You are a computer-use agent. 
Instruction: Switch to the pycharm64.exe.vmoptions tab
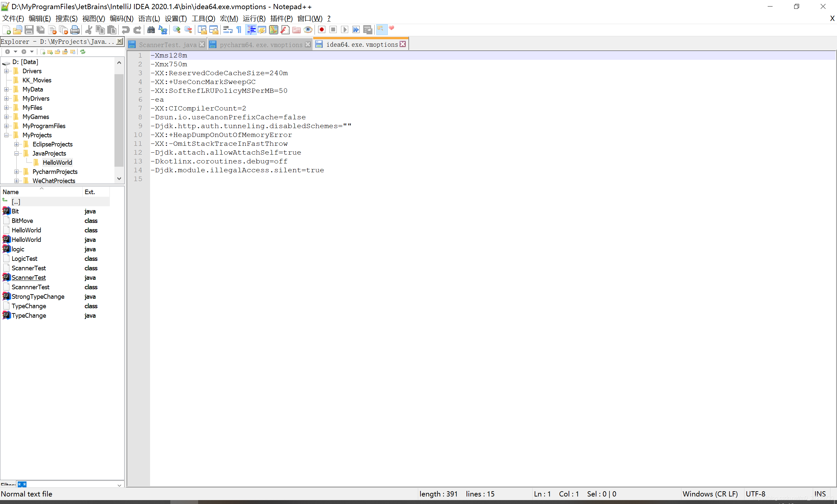pos(260,44)
